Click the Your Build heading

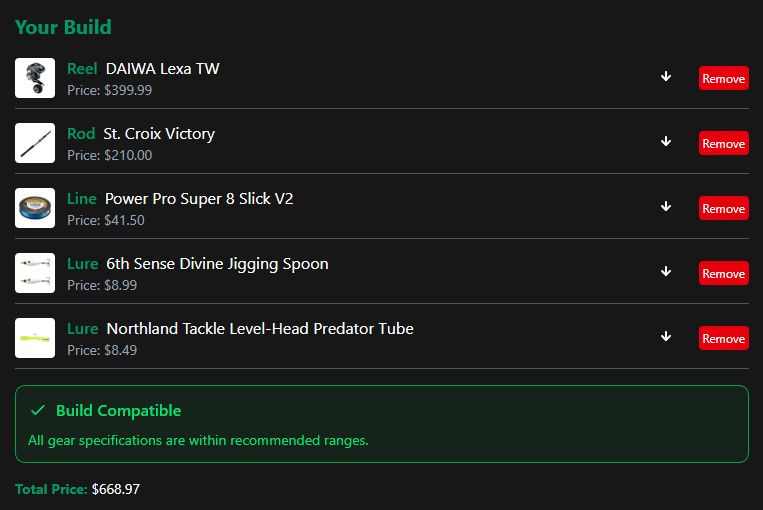(x=63, y=27)
